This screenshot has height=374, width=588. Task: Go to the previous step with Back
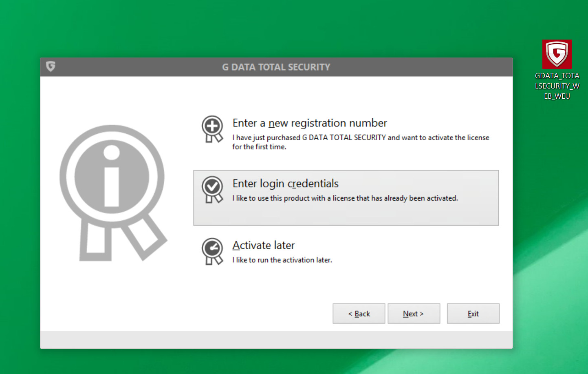(359, 314)
